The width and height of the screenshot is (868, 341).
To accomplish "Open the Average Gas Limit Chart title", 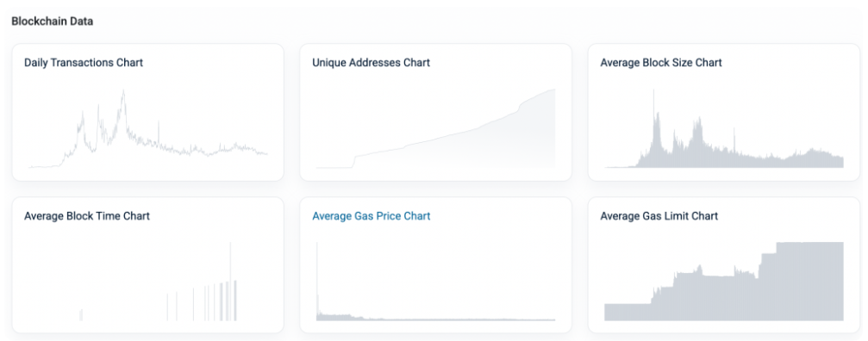I will tap(659, 215).
